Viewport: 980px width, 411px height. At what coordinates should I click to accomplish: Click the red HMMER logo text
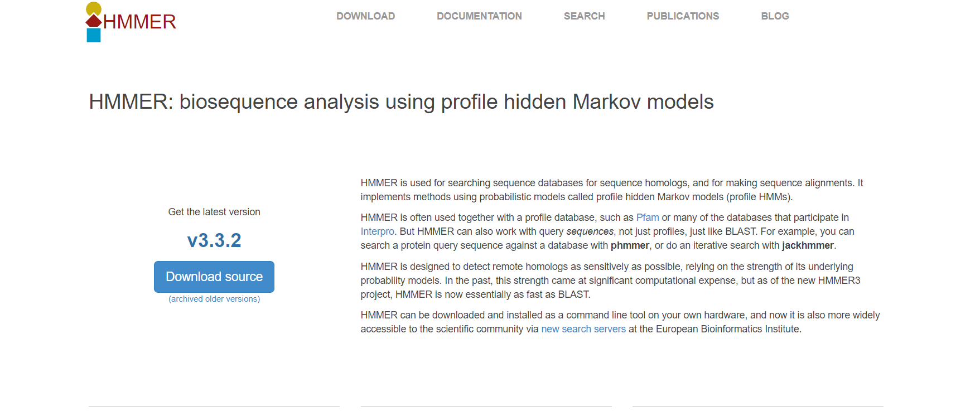[139, 22]
